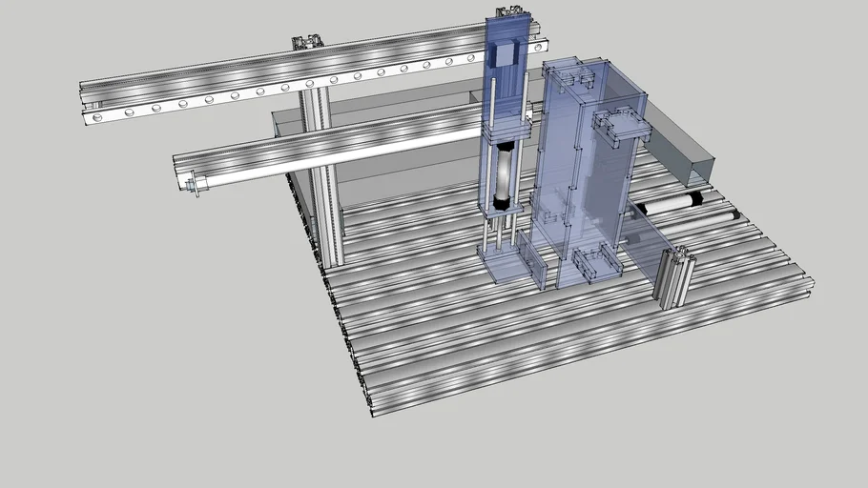This screenshot has width=868, height=488.
Task: Click the blue base plate under the tower
Action: tap(506, 265)
